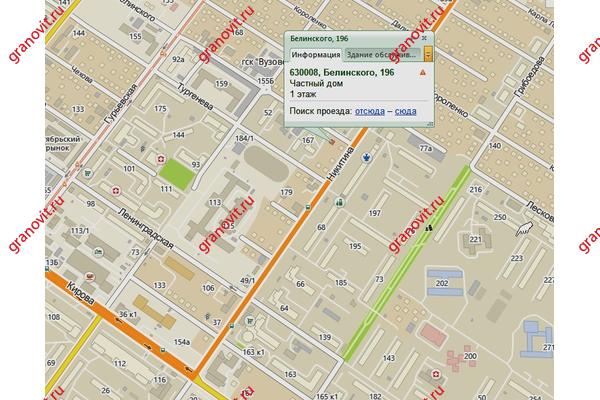Click building number 112
Image resolution: width=600 pixels, height=400 pixels.
coord(120,363)
